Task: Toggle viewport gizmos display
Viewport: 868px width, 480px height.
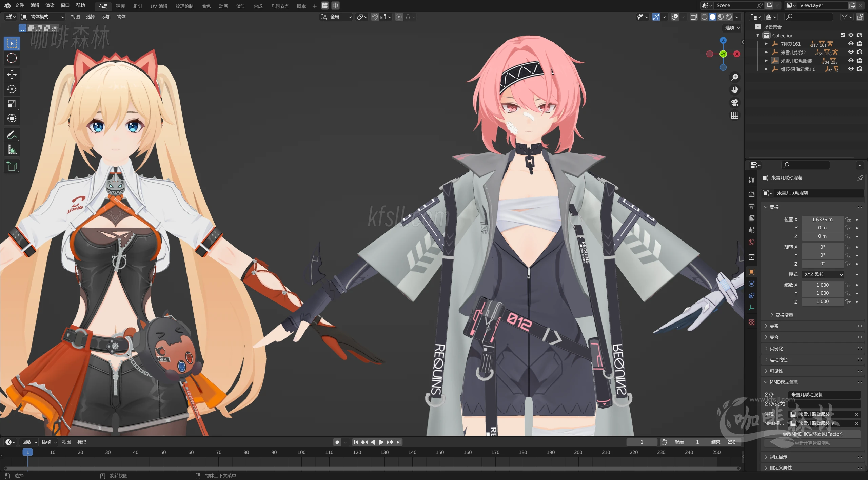Action: (656, 17)
